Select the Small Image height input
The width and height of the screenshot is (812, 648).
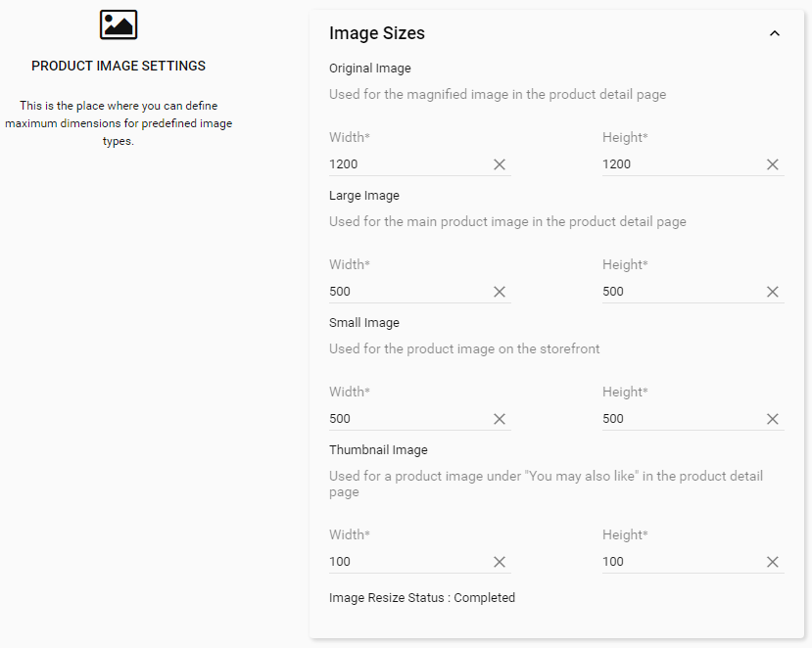[x=680, y=419]
